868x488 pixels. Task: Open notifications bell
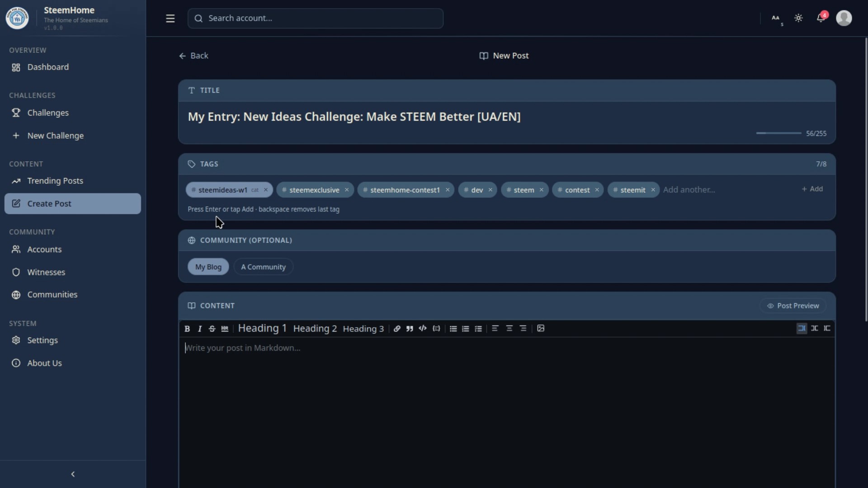(x=821, y=18)
